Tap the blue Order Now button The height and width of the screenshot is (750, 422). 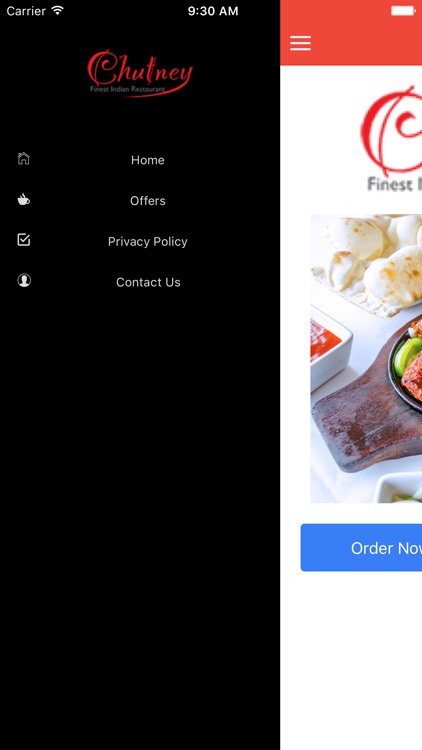(361, 548)
